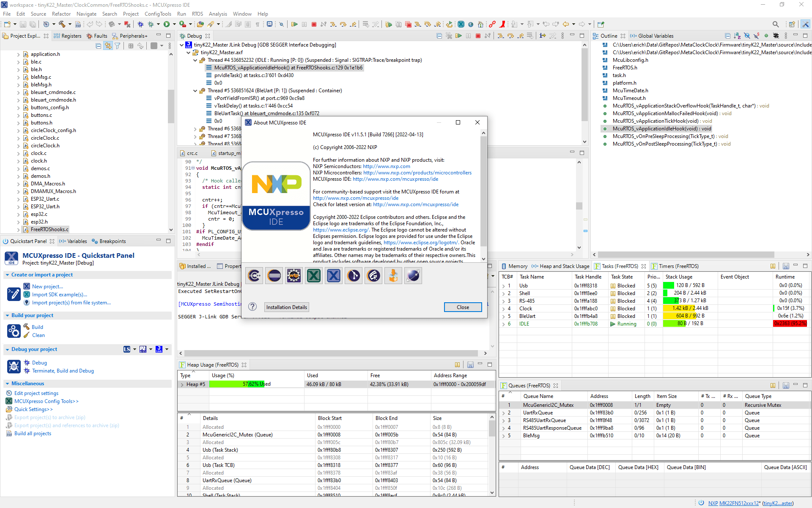812x508 pixels.
Task: Toggle Link with Editor in Project Explorer
Action: (108, 46)
